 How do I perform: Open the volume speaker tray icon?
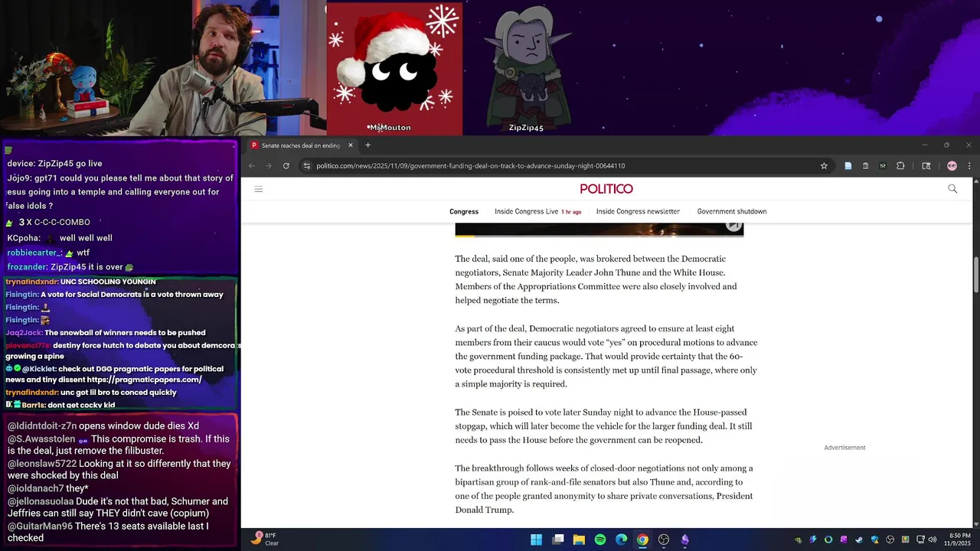point(932,540)
